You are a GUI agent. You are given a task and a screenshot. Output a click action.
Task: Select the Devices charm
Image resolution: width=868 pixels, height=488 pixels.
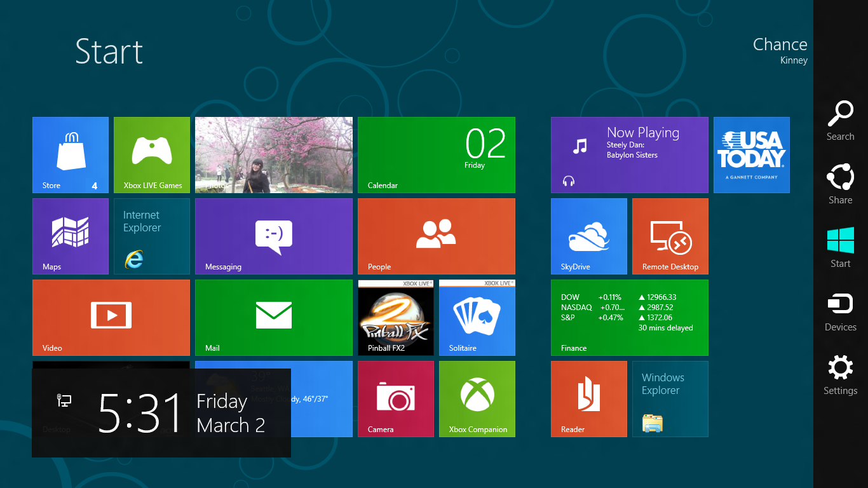(x=840, y=311)
